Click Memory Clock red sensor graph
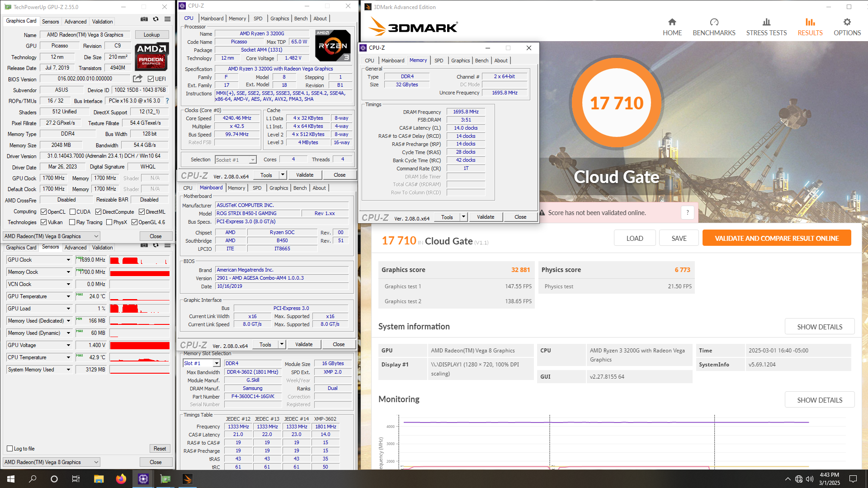Viewport: 868px width, 488px height. [139, 272]
